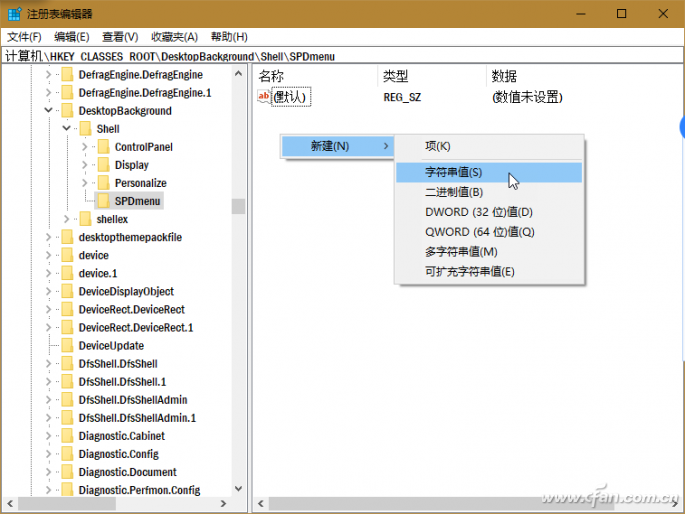Select 新建(N) in the context menu

(x=337, y=146)
